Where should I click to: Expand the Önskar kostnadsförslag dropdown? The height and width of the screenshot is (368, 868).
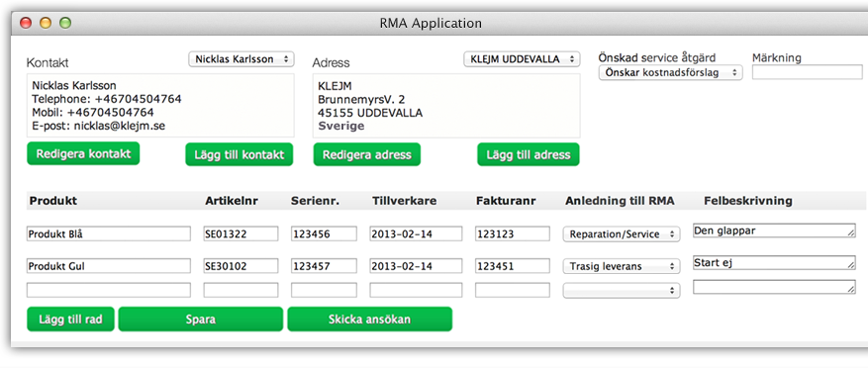pyautogui.click(x=670, y=72)
